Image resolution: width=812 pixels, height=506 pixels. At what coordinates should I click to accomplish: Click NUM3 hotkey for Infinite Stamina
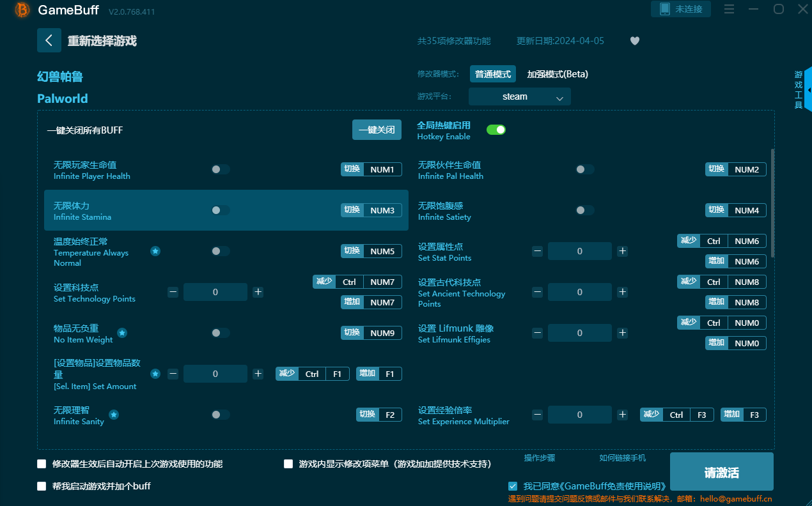[382, 210]
